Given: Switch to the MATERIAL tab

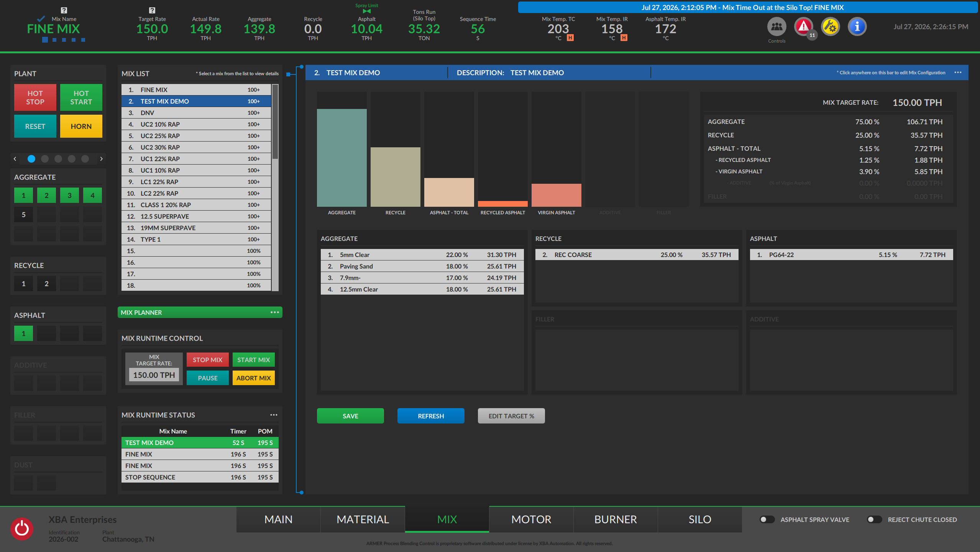Looking at the screenshot, I should (363, 519).
